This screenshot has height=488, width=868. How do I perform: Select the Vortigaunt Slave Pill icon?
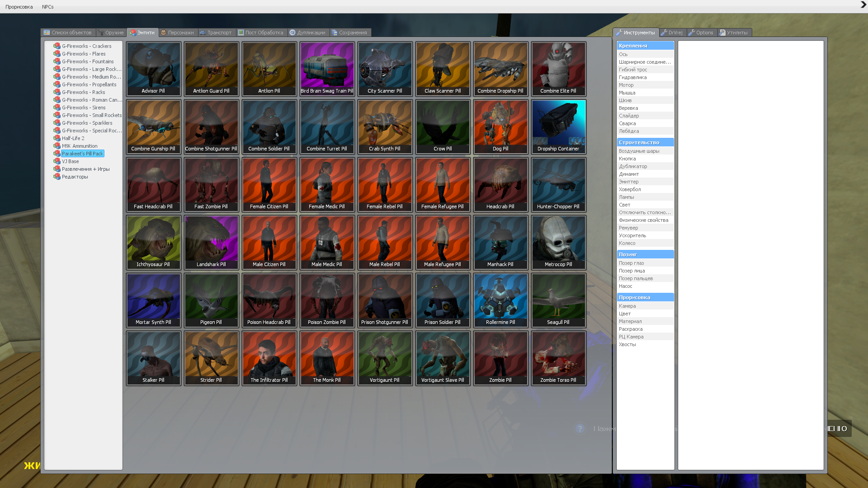click(443, 358)
